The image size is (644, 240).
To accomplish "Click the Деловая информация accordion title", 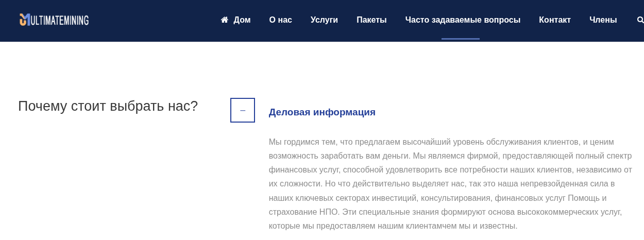I will pos(322,112).
